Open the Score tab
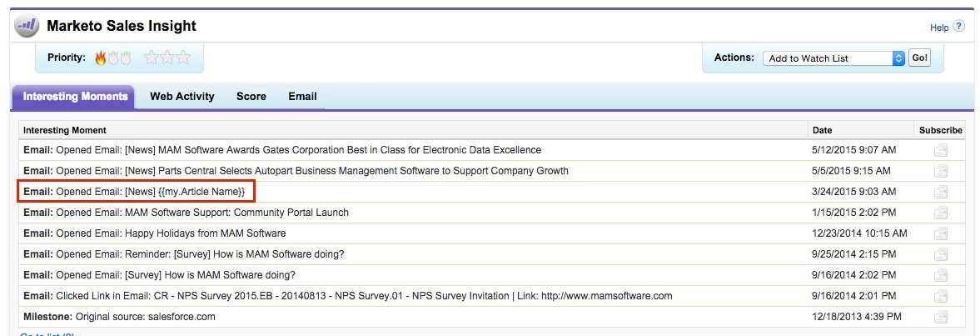 click(251, 97)
